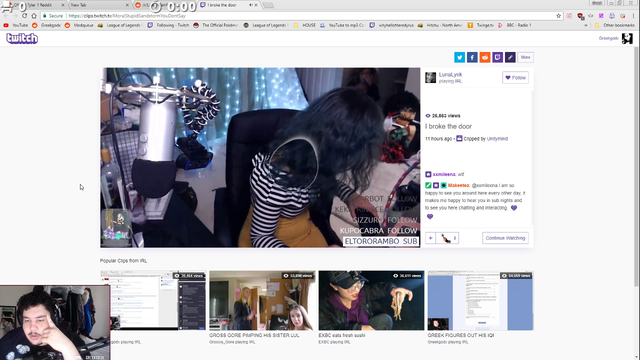This screenshot has width=640, height=360.
Task: Click the 'EXBC eats fresh sushi' title text
Action: 342,335
